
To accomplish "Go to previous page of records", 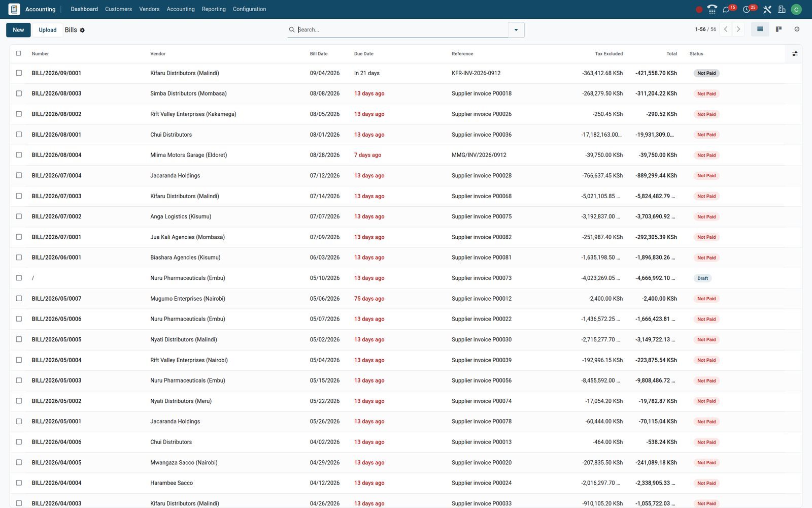I will (x=726, y=29).
